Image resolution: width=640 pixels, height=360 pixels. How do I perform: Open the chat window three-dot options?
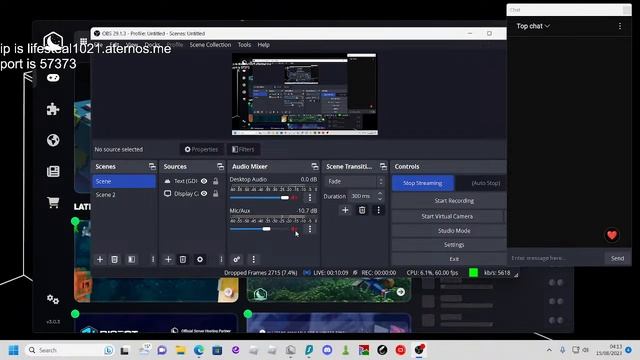coord(620,26)
